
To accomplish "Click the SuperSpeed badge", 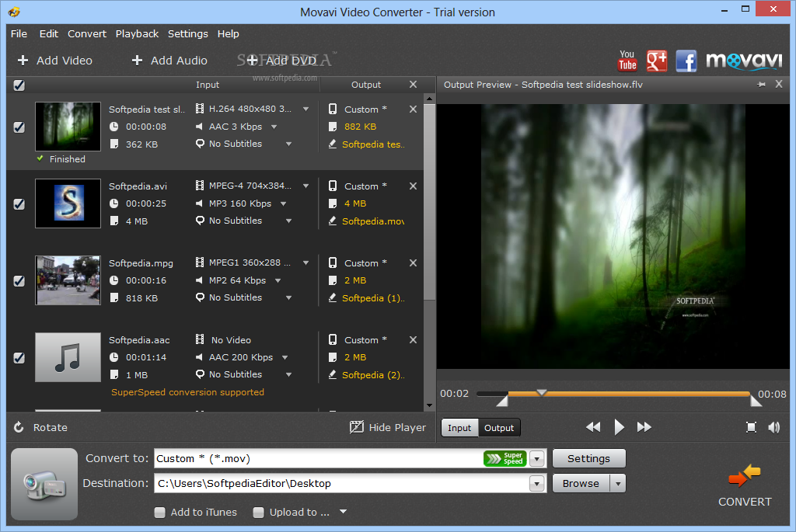I will [505, 458].
